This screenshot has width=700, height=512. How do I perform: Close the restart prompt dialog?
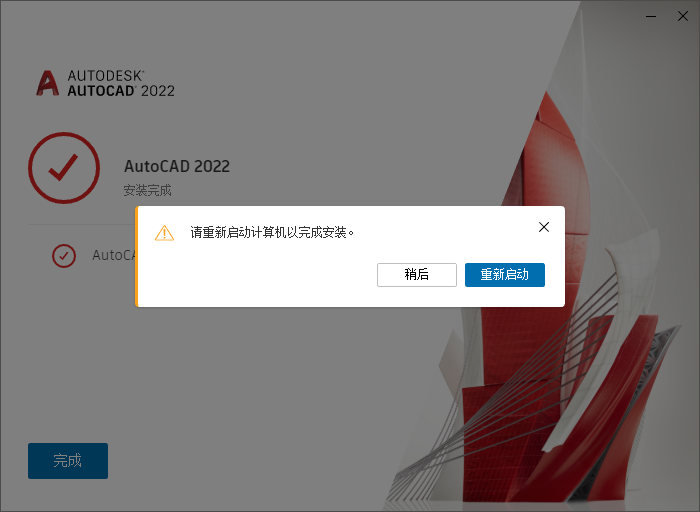pyautogui.click(x=544, y=227)
